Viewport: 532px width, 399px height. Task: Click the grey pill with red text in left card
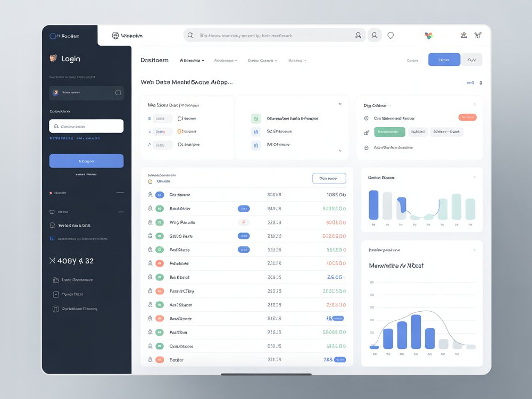pyautogui.click(x=162, y=131)
